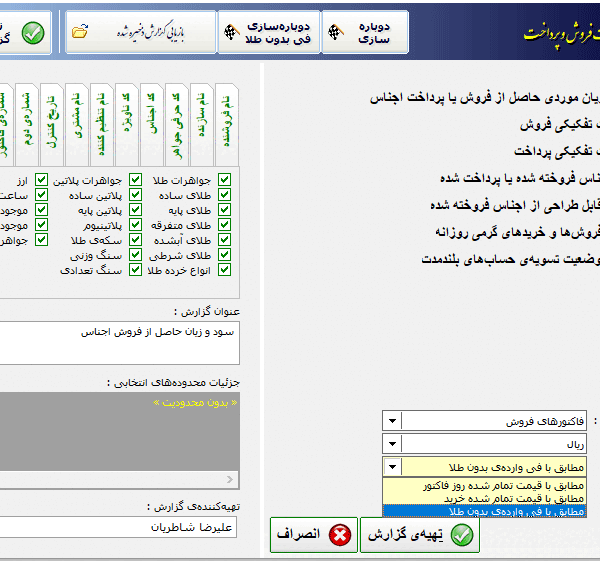
Task: Click the red X icon on انصراف
Action: [x=340, y=535]
